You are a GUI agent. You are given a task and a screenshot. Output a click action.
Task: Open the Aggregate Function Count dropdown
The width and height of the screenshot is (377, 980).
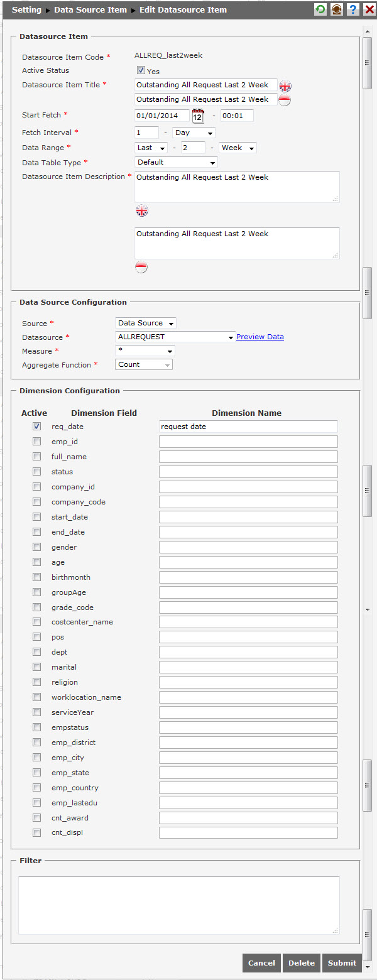click(x=144, y=364)
